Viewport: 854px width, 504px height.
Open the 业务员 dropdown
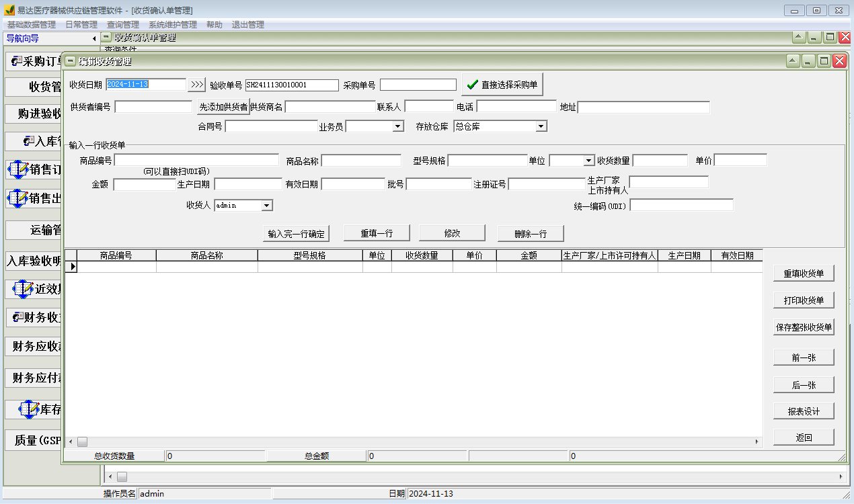pyautogui.click(x=397, y=126)
